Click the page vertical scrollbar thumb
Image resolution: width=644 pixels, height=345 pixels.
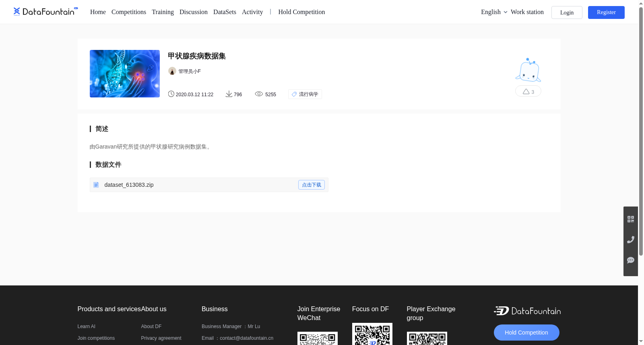(641, 131)
